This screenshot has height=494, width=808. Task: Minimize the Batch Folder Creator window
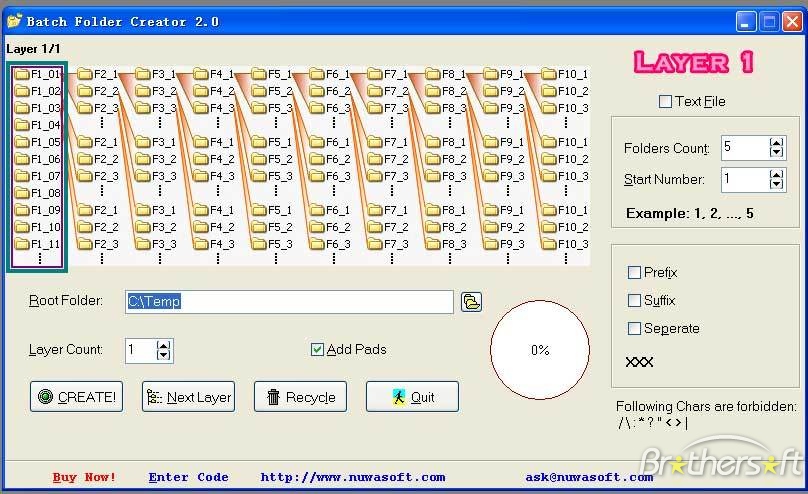(746, 22)
